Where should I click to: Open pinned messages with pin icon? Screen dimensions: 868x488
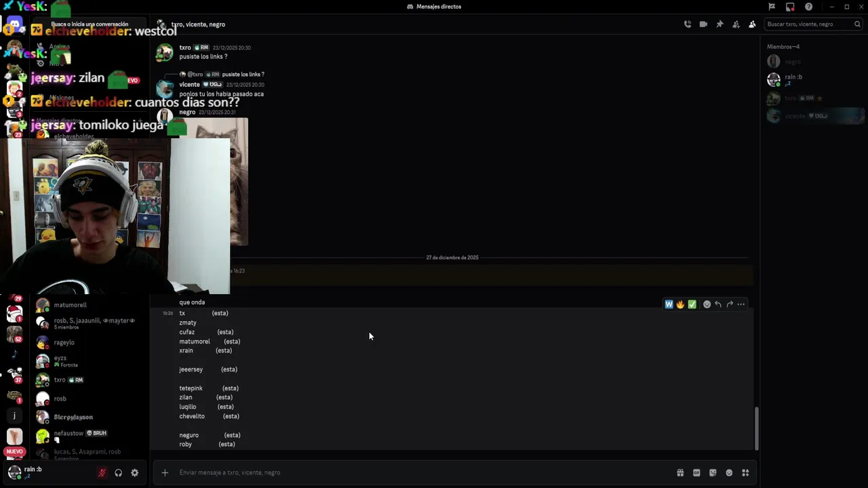pyautogui.click(x=719, y=24)
